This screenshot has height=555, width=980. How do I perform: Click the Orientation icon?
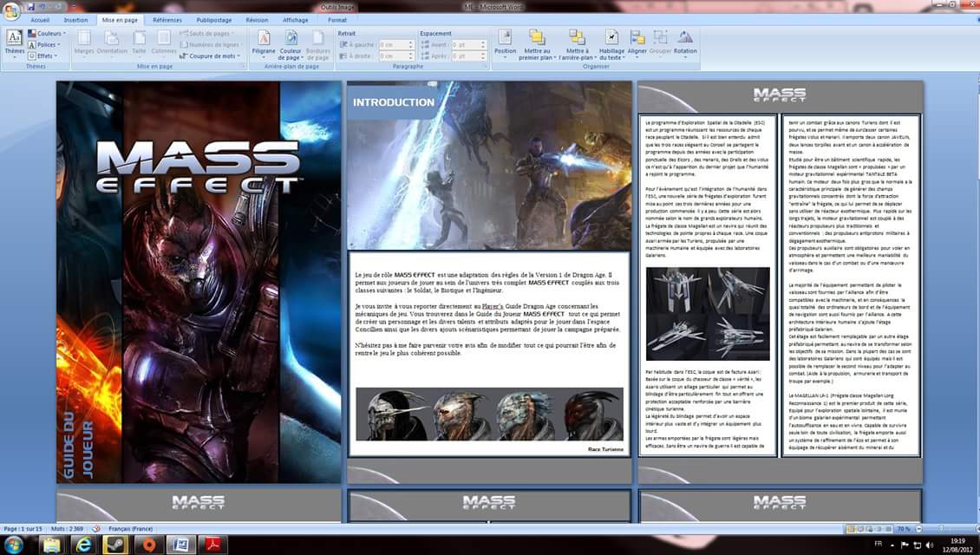tap(112, 42)
